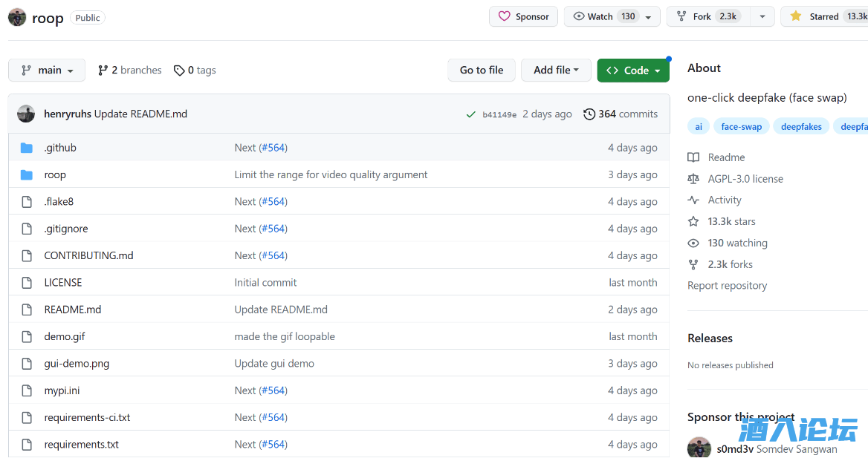Click the Activity pulse icon
Screen dimensions: 868x461
(x=693, y=200)
